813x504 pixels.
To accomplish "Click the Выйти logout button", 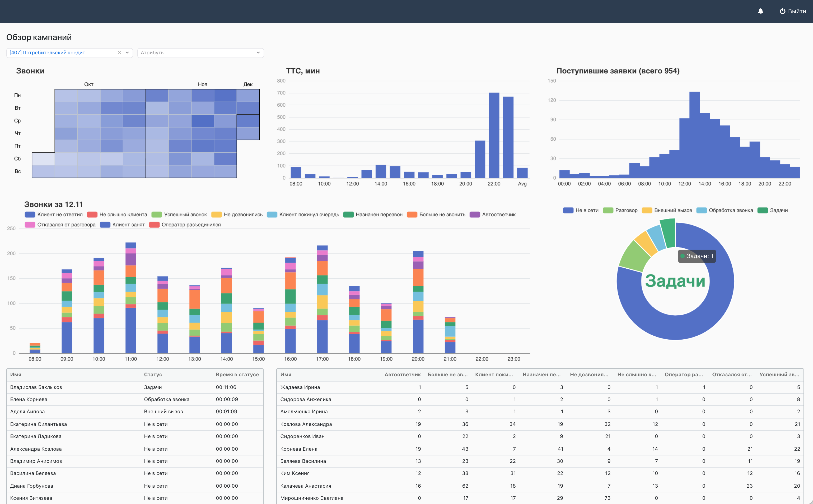I will coord(793,11).
